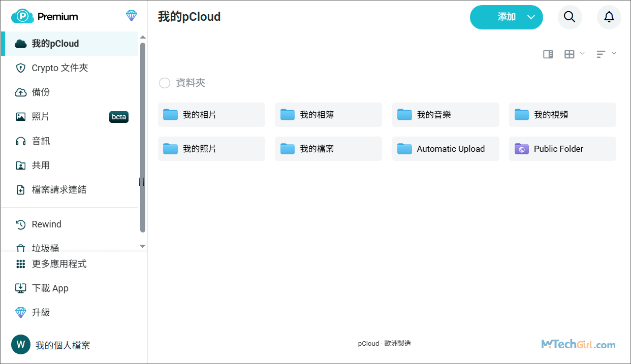Click the sidebar resize splitter handle

(141, 182)
